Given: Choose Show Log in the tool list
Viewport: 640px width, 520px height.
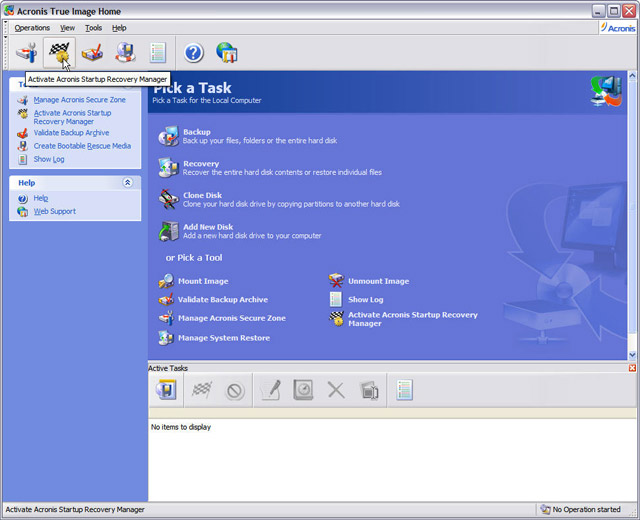Looking at the screenshot, I should (365, 300).
